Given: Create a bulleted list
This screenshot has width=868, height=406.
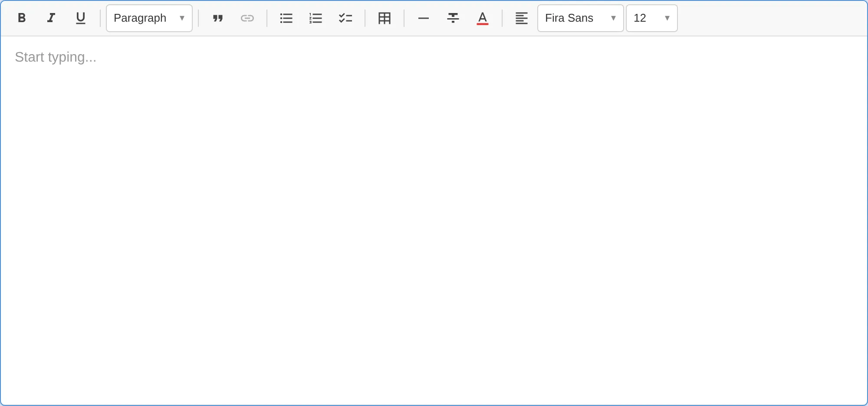Looking at the screenshot, I should 286,18.
